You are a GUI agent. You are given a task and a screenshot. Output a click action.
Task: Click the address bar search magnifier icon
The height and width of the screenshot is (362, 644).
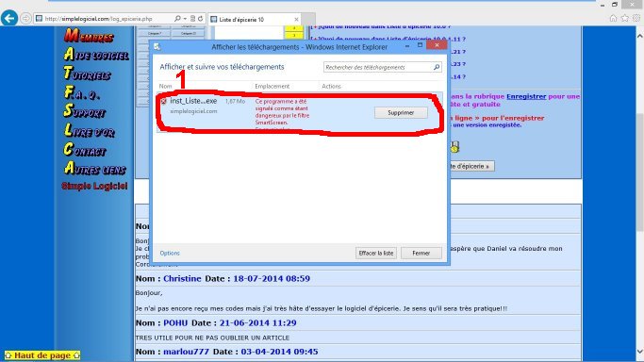177,19
